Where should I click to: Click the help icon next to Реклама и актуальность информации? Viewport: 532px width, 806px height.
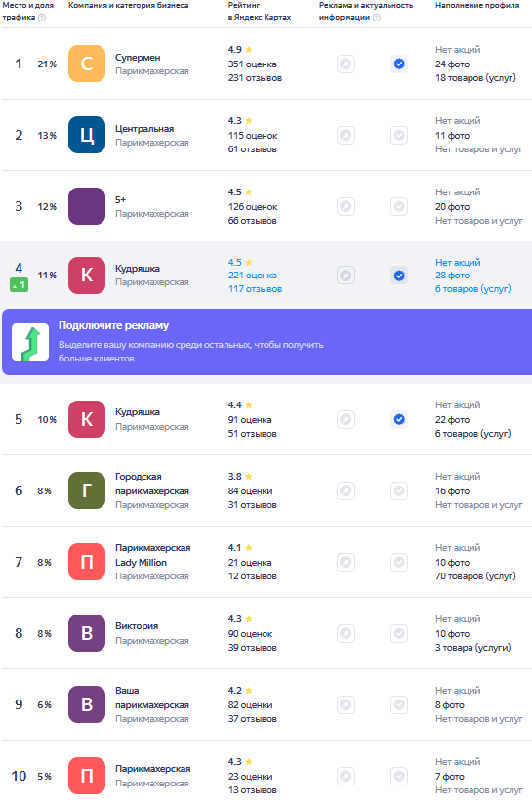(377, 17)
